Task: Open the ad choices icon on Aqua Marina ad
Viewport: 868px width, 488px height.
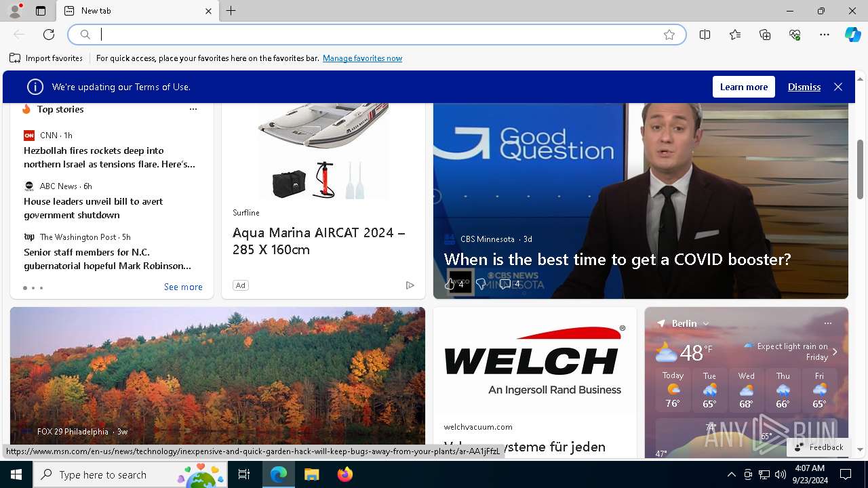Action: [410, 285]
